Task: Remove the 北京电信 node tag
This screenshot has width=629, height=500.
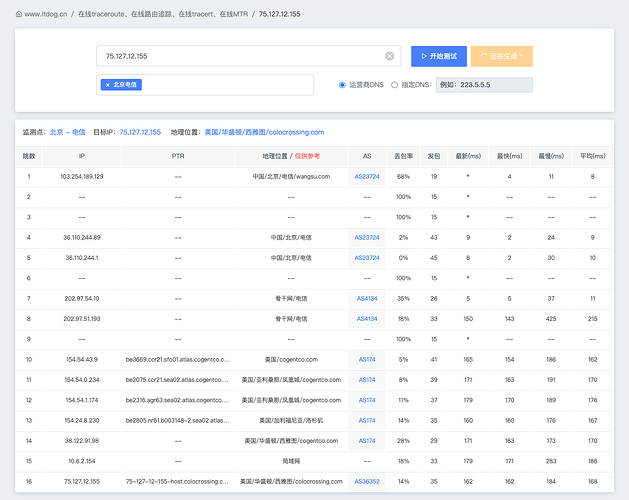Action: 108,85
